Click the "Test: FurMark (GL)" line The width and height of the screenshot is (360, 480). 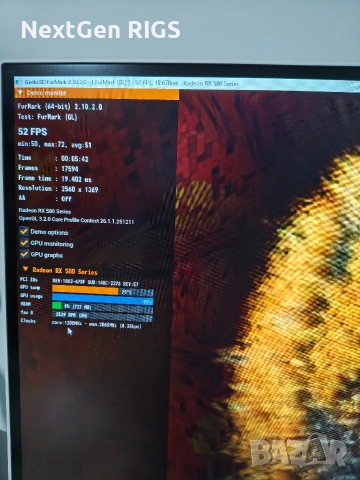[47, 117]
